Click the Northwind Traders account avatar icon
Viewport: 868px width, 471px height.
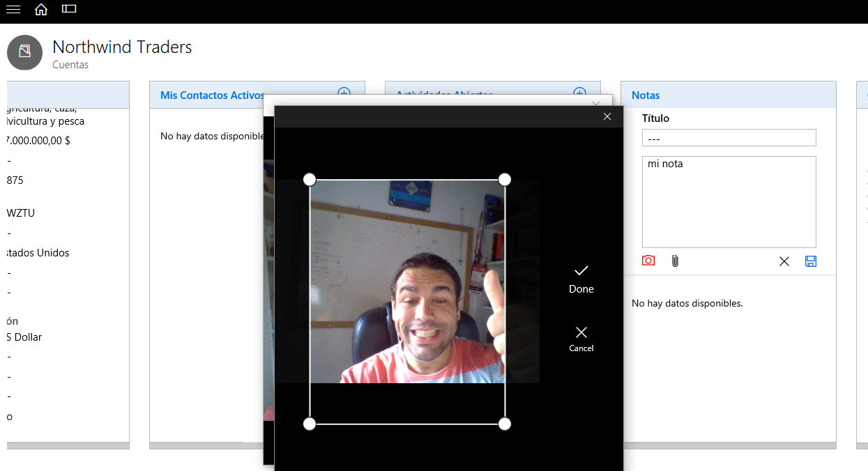point(24,52)
